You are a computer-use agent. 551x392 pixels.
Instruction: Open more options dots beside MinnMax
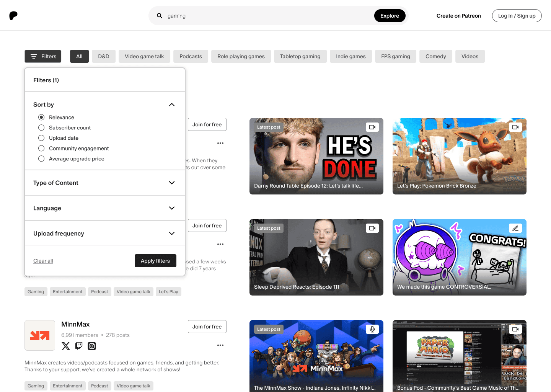click(220, 345)
